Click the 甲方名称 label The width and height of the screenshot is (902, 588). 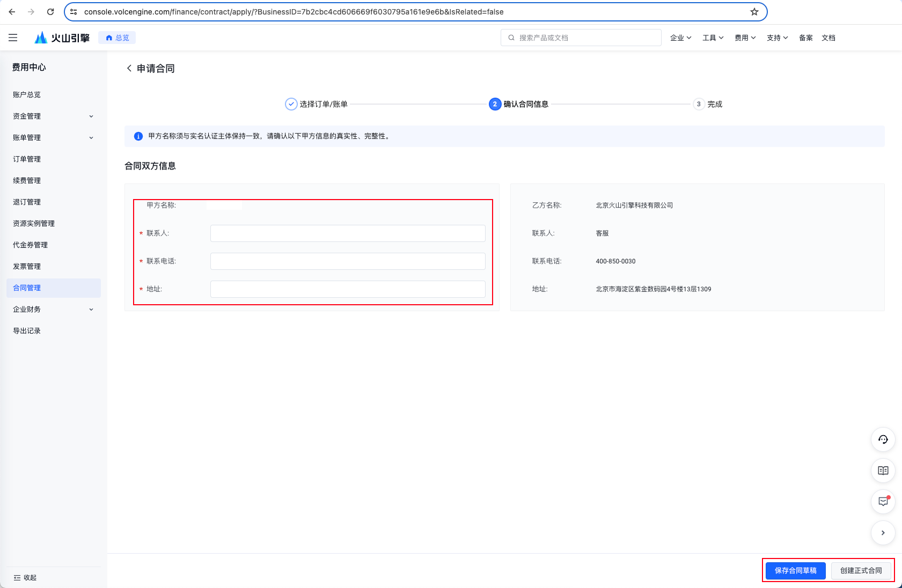(x=161, y=205)
